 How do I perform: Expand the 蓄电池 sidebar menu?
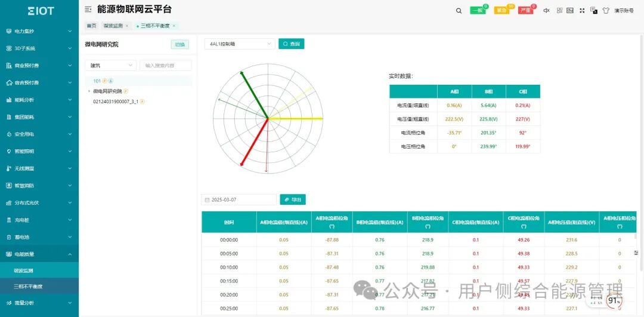click(x=39, y=237)
